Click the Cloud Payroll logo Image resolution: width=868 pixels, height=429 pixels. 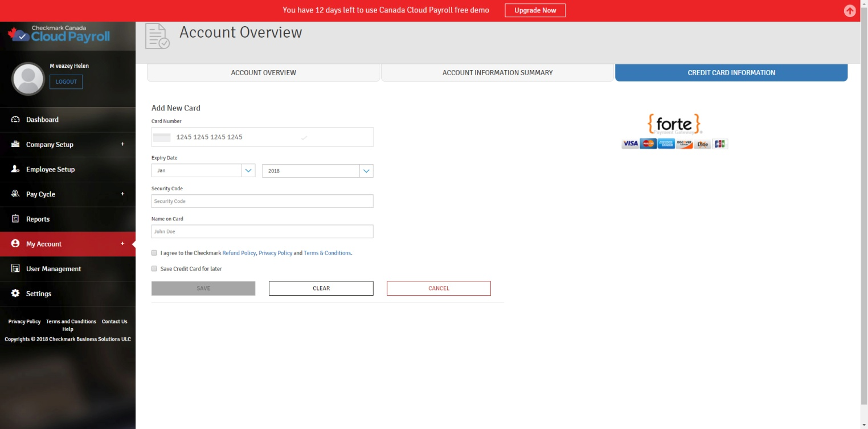[x=59, y=34]
